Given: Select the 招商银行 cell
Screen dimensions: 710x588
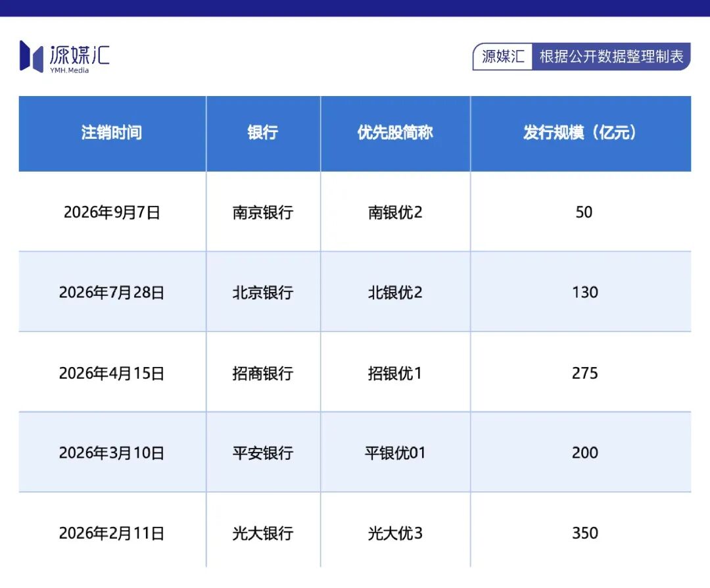Looking at the screenshot, I should pyautogui.click(x=262, y=373).
